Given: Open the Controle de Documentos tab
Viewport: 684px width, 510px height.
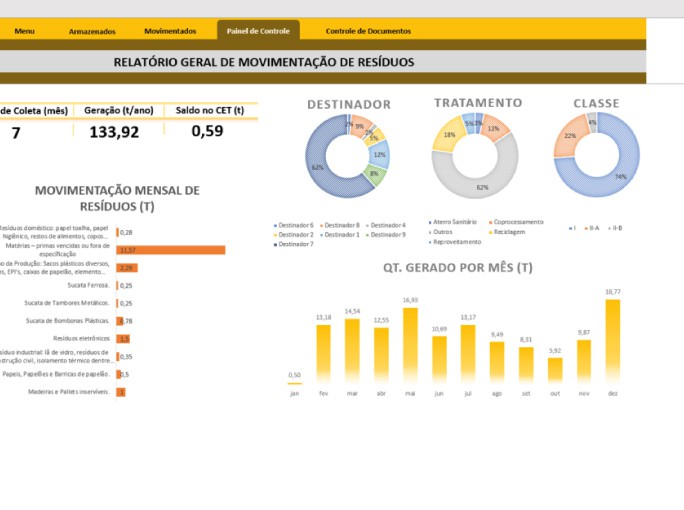Looking at the screenshot, I should [x=368, y=31].
